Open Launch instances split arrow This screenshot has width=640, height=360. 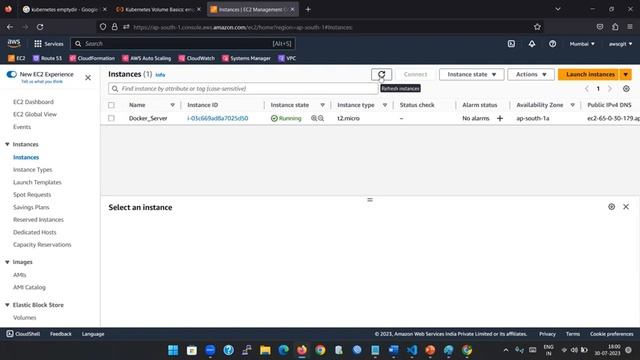coord(625,74)
